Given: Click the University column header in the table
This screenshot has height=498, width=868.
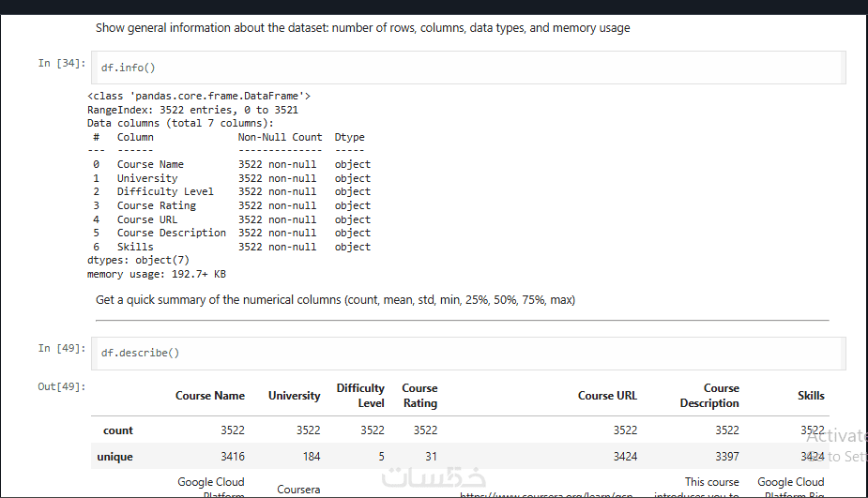Looking at the screenshot, I should [294, 396].
